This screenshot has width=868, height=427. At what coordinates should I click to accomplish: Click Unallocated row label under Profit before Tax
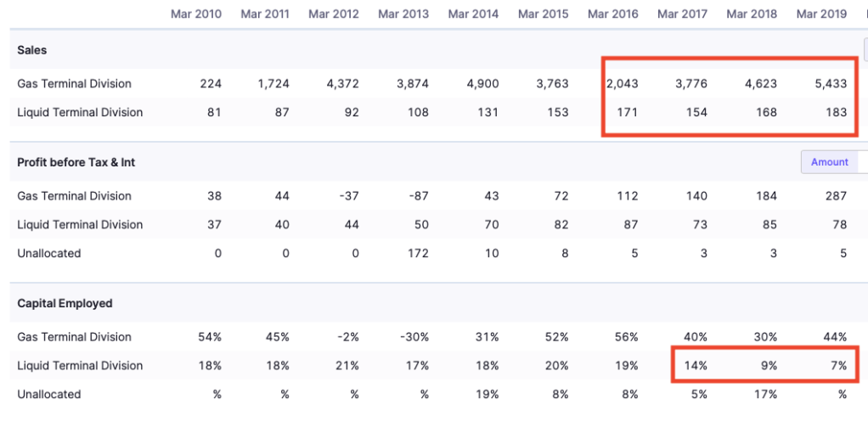point(48,253)
